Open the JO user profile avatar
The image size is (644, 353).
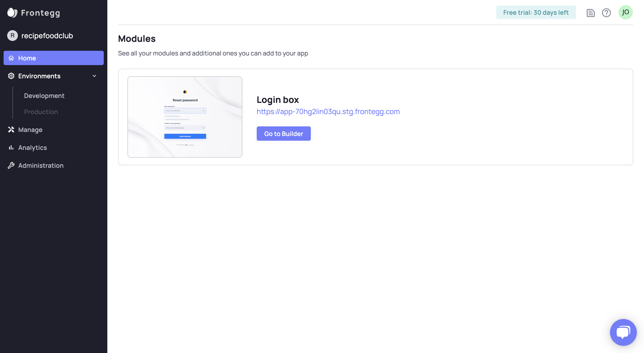pyautogui.click(x=625, y=12)
